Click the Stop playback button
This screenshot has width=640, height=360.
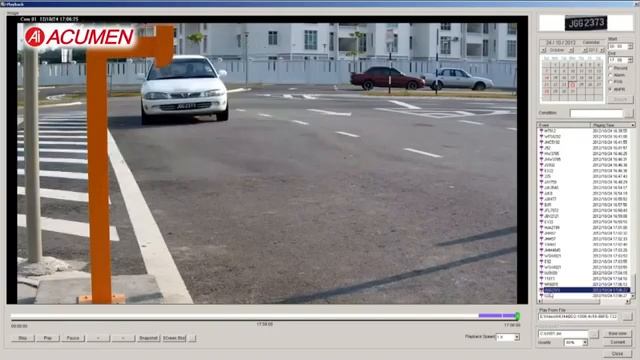tap(23, 338)
